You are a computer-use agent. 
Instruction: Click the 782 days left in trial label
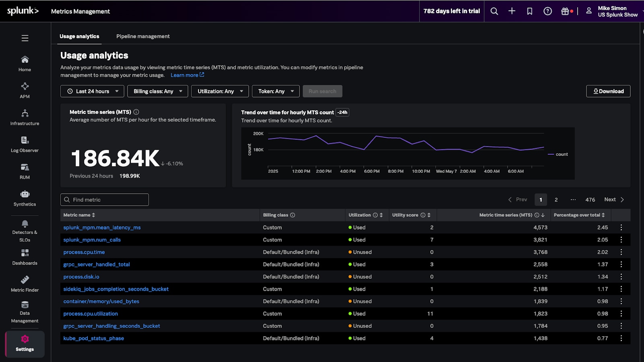point(452,11)
